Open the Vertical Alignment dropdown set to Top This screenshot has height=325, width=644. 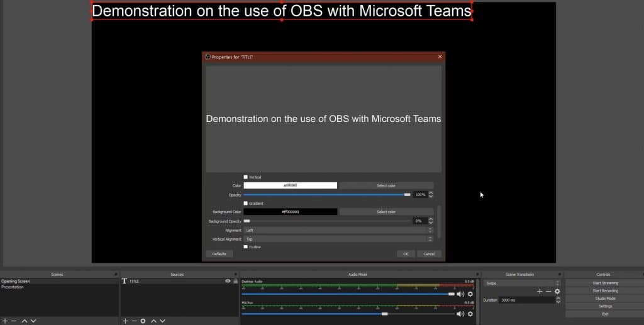pos(339,239)
